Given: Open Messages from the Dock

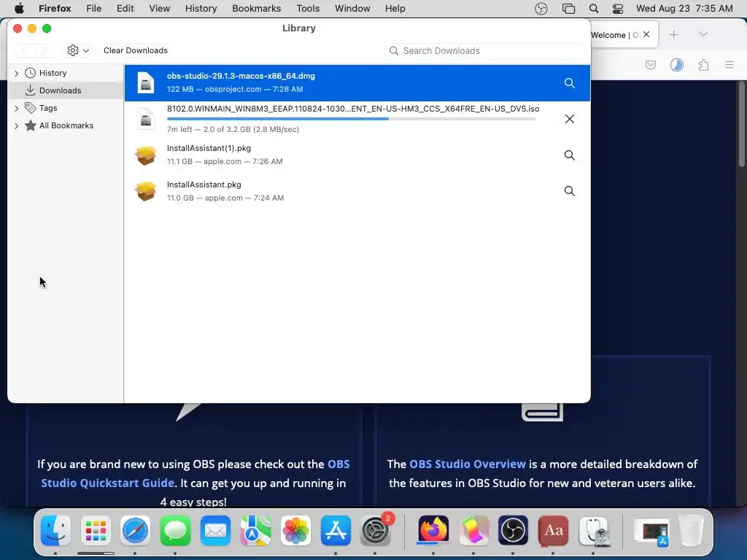Looking at the screenshot, I should (x=175, y=531).
